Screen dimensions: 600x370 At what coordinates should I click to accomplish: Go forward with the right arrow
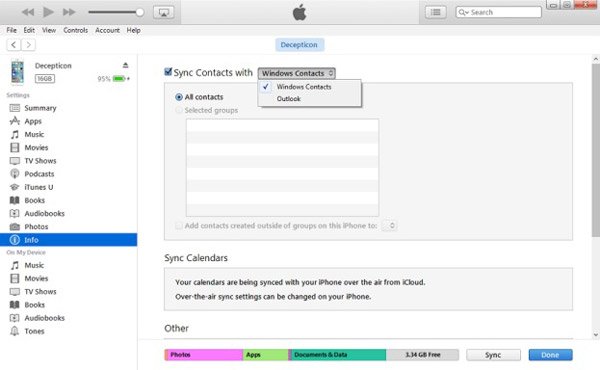click(x=28, y=45)
